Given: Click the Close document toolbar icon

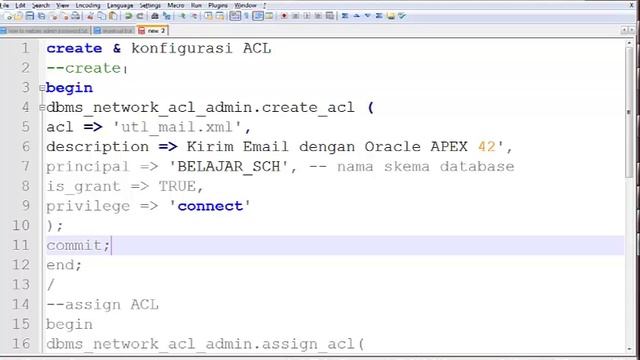Looking at the screenshot, I should (x=53, y=16).
